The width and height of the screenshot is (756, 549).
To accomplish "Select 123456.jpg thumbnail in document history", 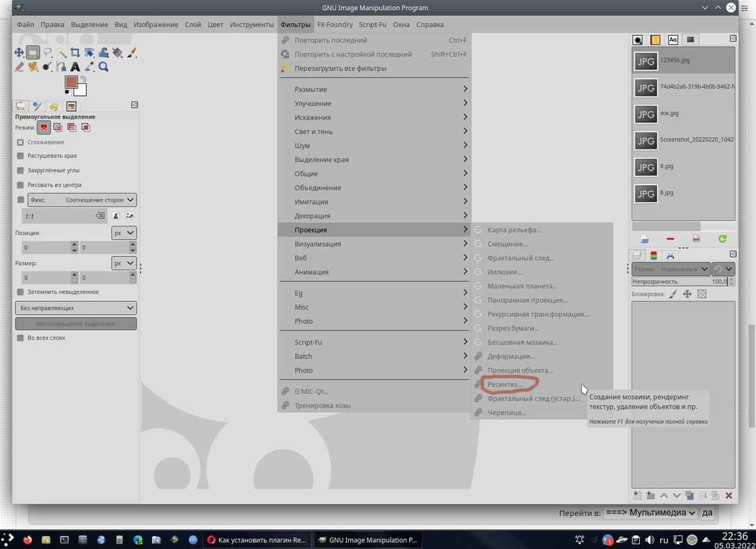I will (x=645, y=61).
